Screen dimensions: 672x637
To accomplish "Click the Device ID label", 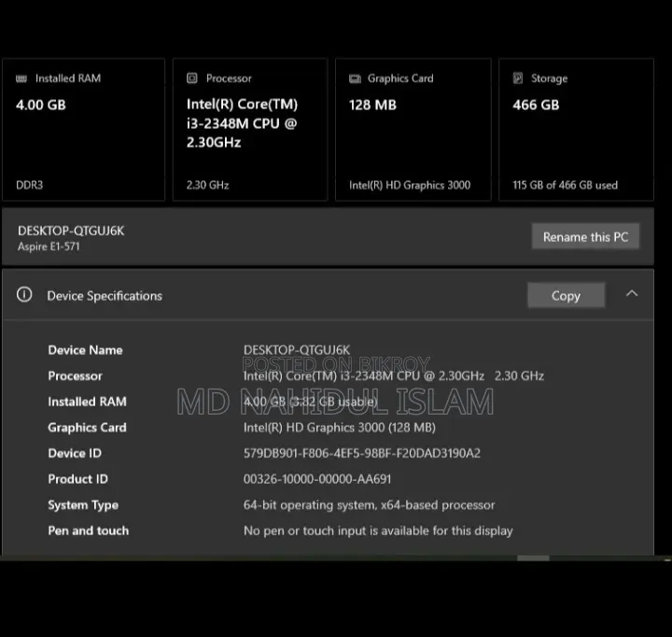I will pyautogui.click(x=75, y=453).
